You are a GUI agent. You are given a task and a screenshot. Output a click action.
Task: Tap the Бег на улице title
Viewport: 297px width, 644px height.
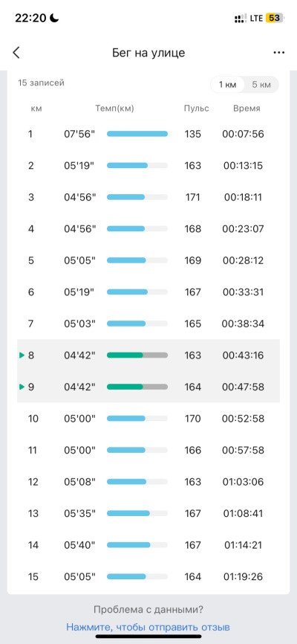coord(148,53)
